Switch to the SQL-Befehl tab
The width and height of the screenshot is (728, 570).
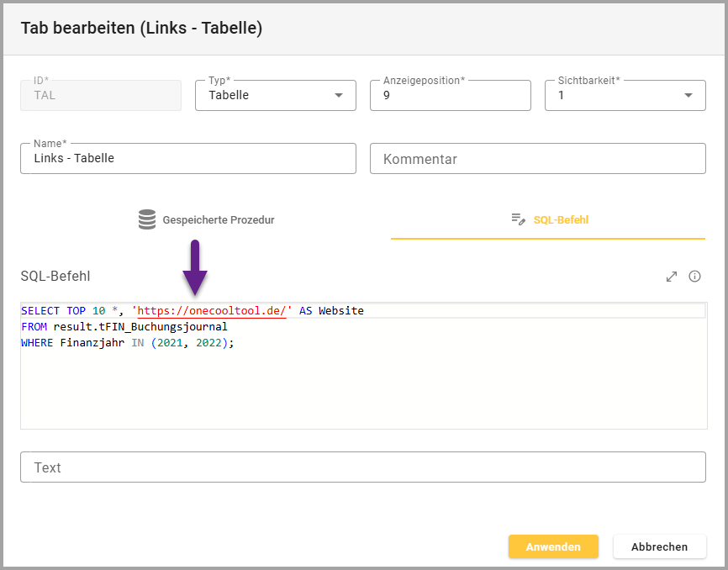(548, 220)
